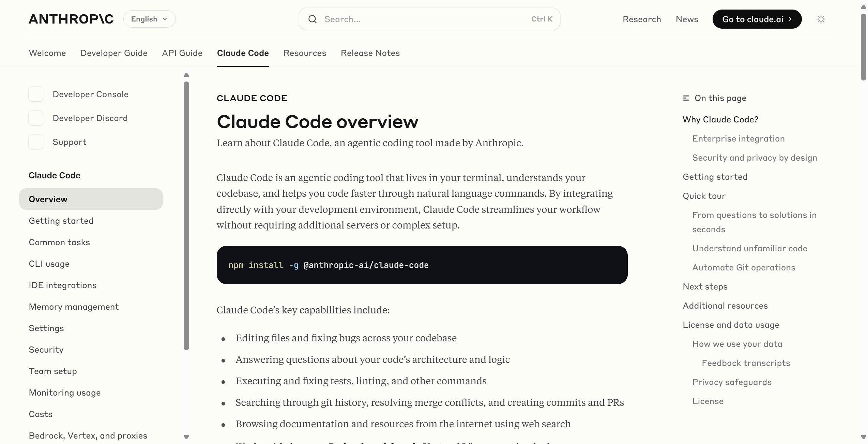868x444 pixels.
Task: Click the page scrollbar down arrow
Action: point(863,437)
